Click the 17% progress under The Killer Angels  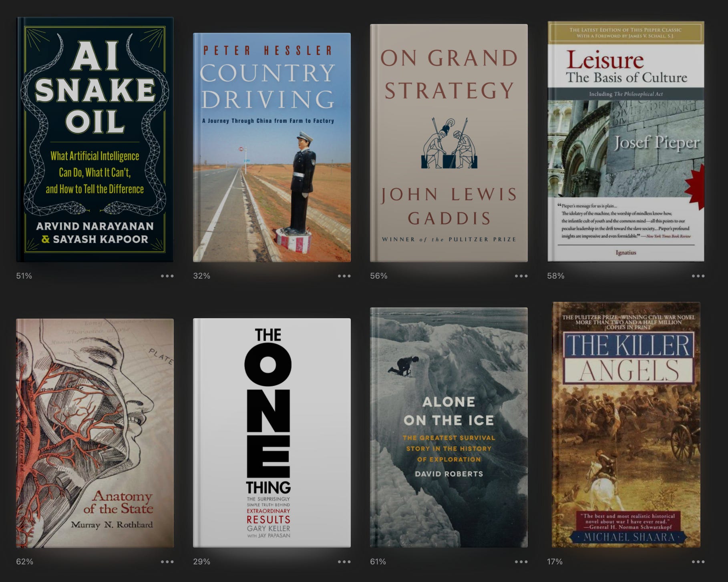coord(555,562)
